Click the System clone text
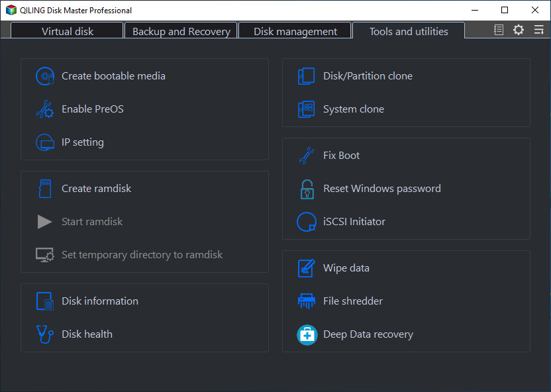Viewport: 551px width, 392px height. tap(354, 109)
